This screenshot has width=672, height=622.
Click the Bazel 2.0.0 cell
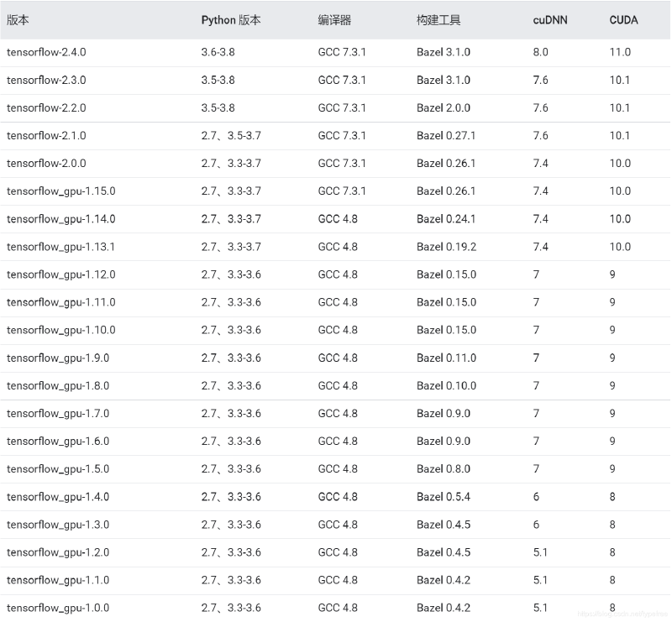(444, 108)
